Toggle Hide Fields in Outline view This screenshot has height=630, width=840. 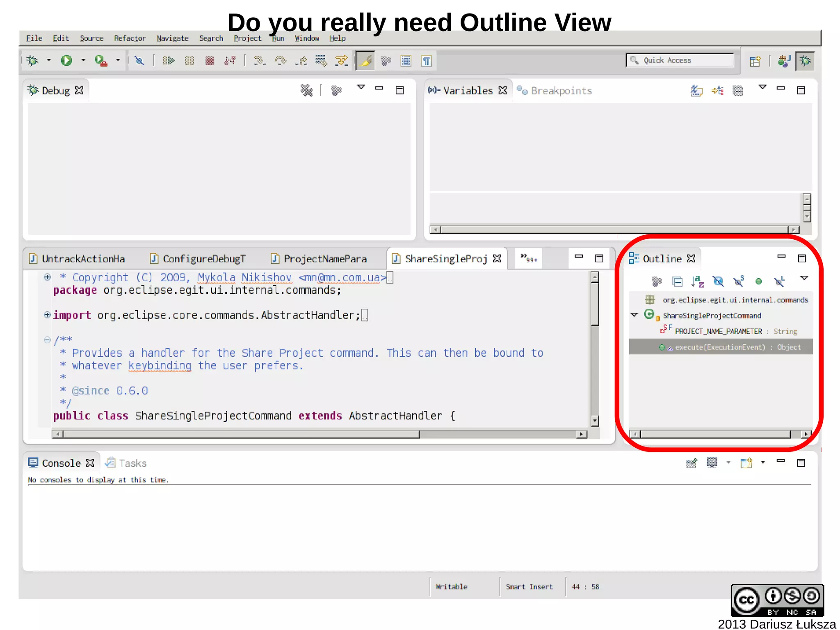pos(718,282)
